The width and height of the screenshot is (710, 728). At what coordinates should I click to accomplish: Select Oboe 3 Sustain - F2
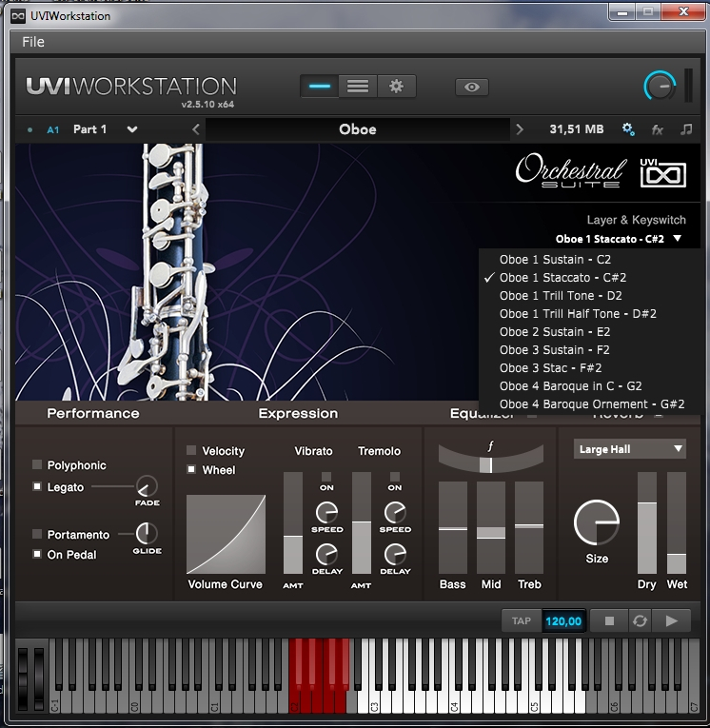pos(590,350)
